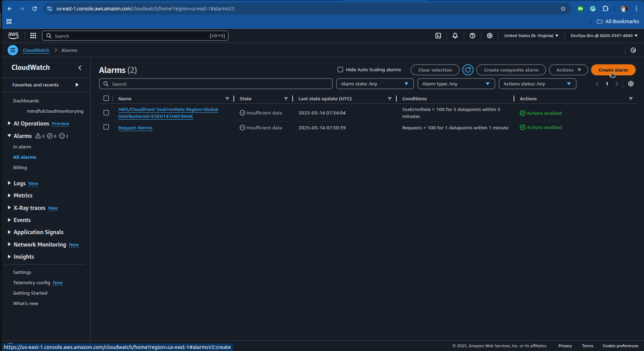This screenshot has height=351, width=644.
Task: Expand the Events section
Action: tap(9, 220)
